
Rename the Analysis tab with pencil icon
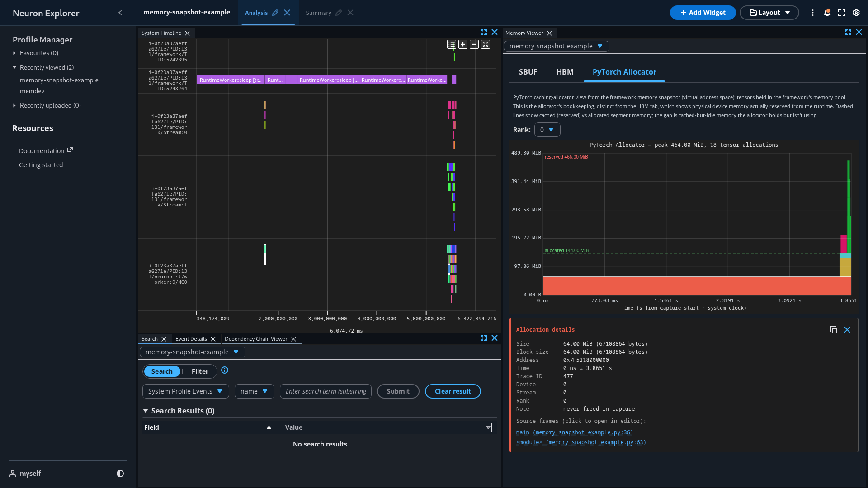pos(275,13)
